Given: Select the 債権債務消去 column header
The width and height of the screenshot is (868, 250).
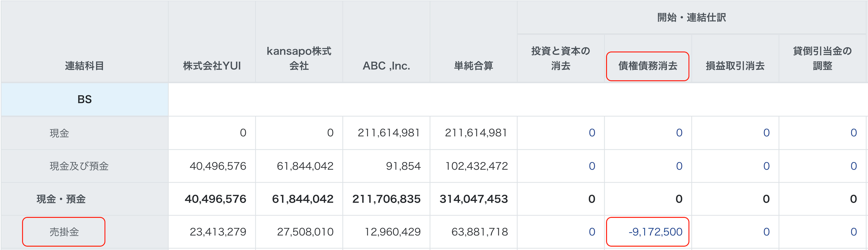Looking at the screenshot, I should coord(648,66).
